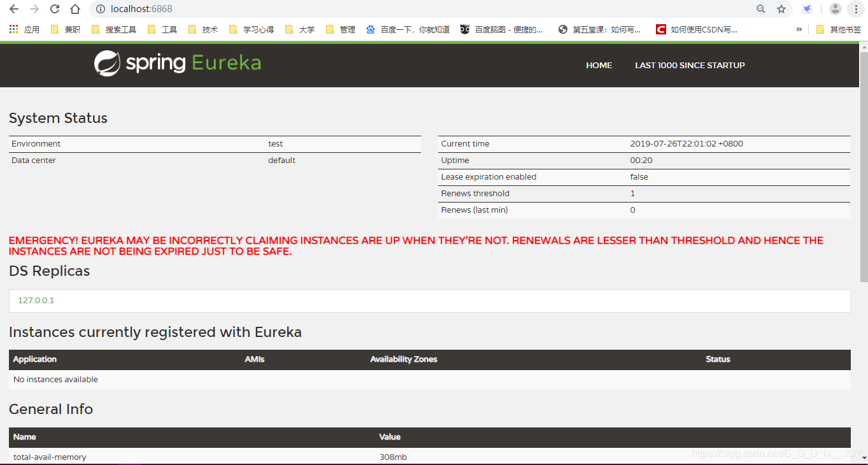Screen dimensions: 868x465
Task: Click the red EMERGENCY warning message
Action: pyautogui.click(x=416, y=246)
